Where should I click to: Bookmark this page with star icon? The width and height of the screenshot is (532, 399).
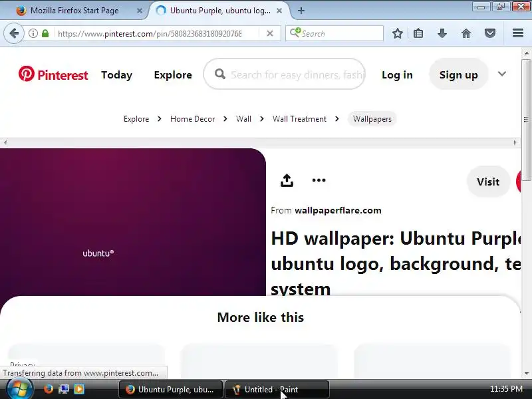397,33
